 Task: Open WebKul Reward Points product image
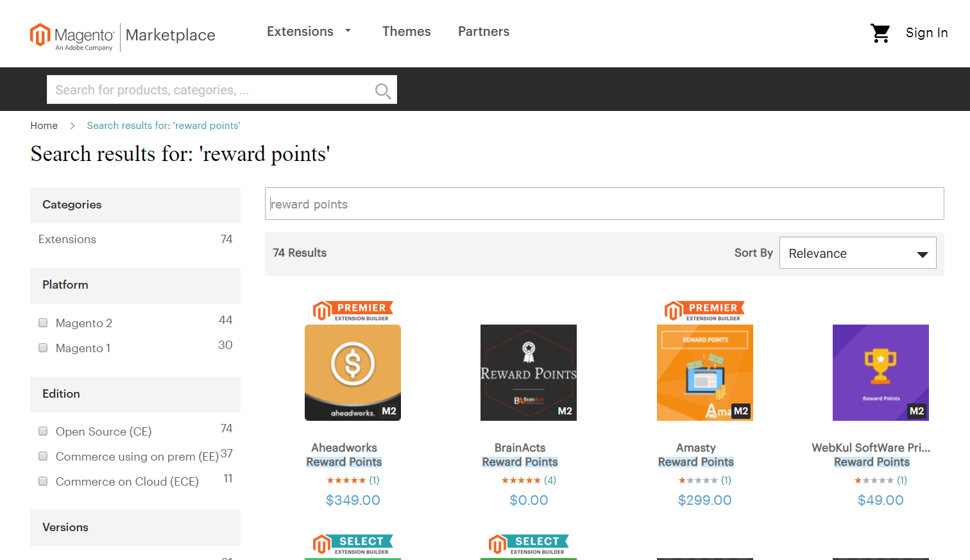pyautogui.click(x=880, y=373)
